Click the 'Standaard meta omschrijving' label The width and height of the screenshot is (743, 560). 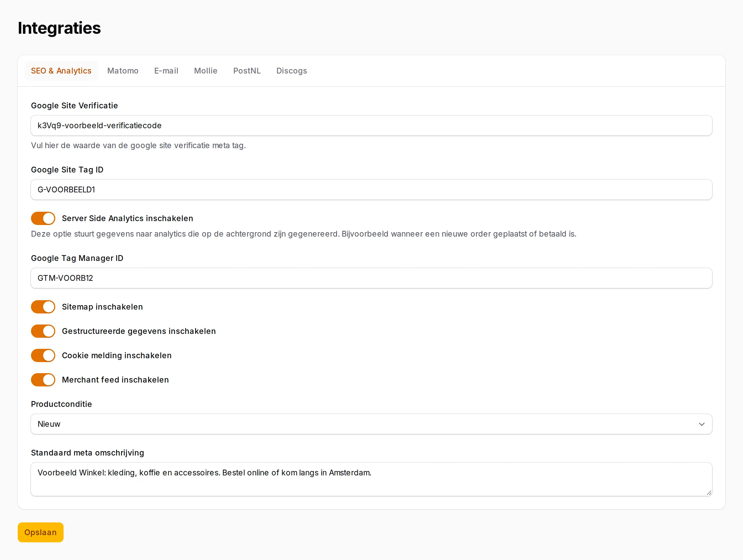click(x=87, y=453)
